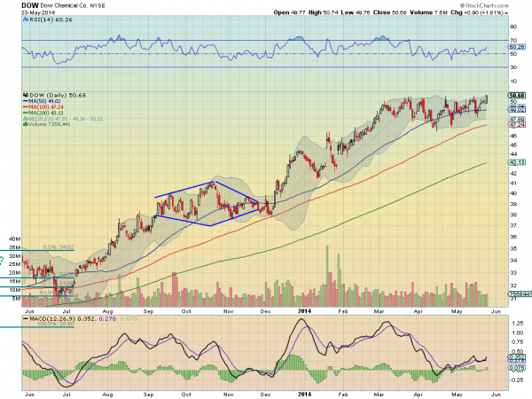Image resolution: width=532 pixels, height=399 pixels.
Task: Click the Aug label under price chart
Action: (107, 311)
